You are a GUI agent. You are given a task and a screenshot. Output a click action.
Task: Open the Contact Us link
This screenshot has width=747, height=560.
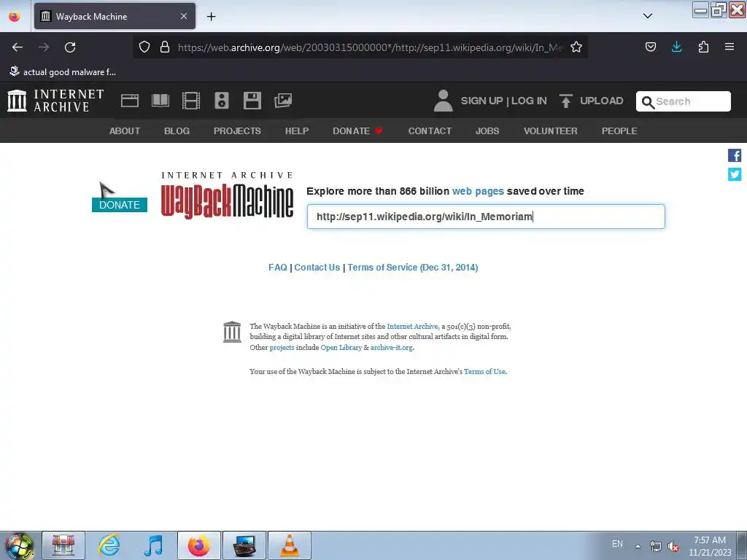coord(317,267)
